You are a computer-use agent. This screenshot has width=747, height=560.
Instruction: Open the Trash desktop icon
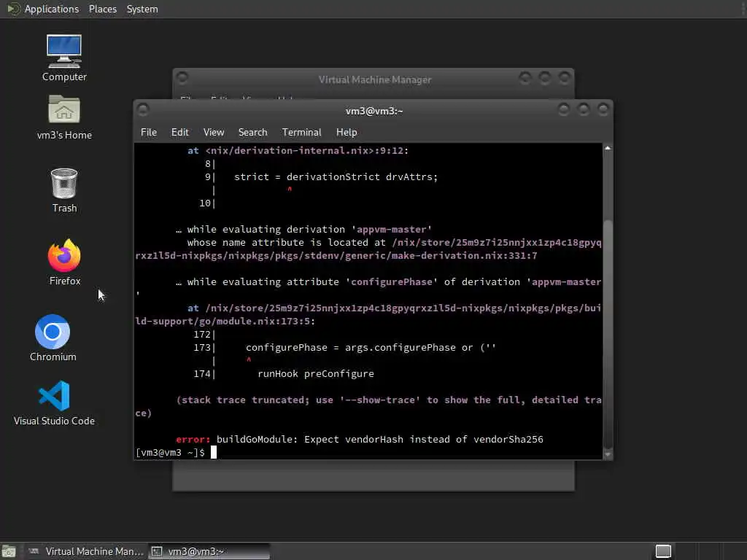[x=64, y=190]
